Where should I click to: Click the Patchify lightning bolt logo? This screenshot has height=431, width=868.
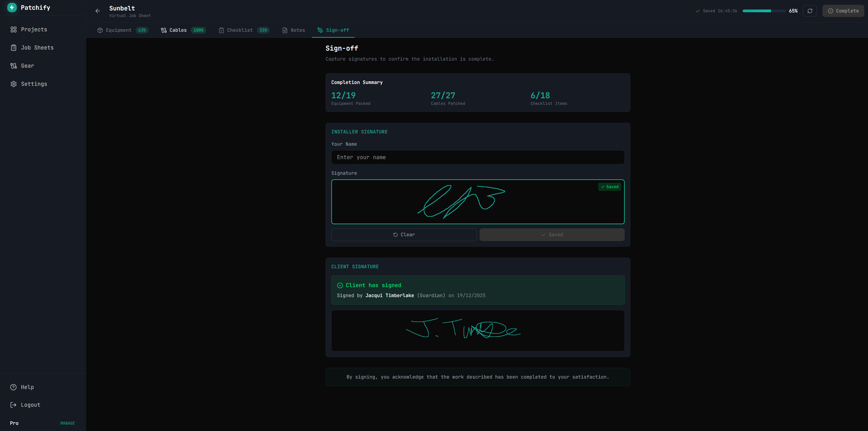[12, 7]
